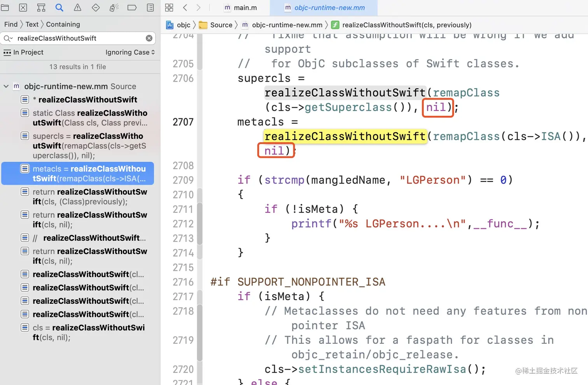Click the objc project icon in breadcrumb
588x385 pixels.
(x=170, y=25)
